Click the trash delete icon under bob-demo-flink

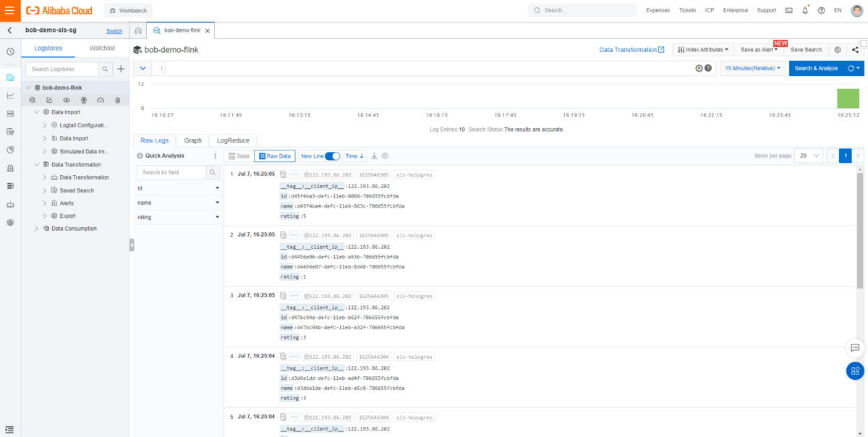tap(117, 100)
